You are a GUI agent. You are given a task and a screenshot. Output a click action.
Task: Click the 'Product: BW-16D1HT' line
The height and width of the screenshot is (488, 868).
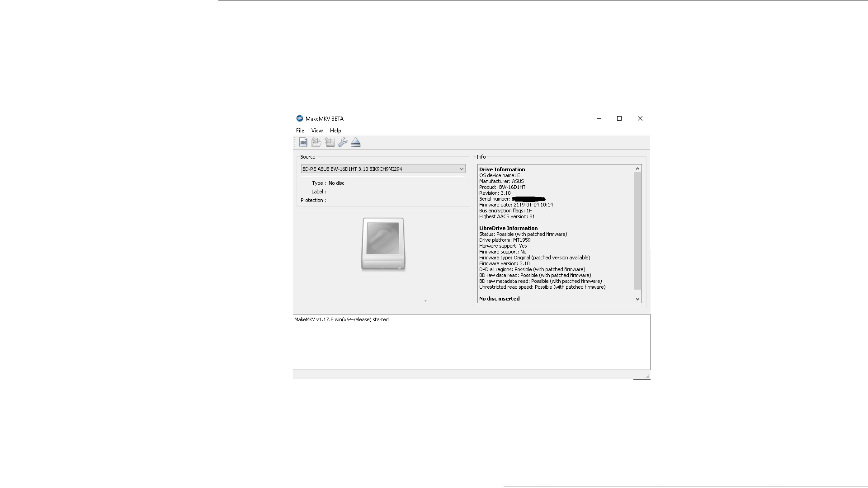point(502,187)
